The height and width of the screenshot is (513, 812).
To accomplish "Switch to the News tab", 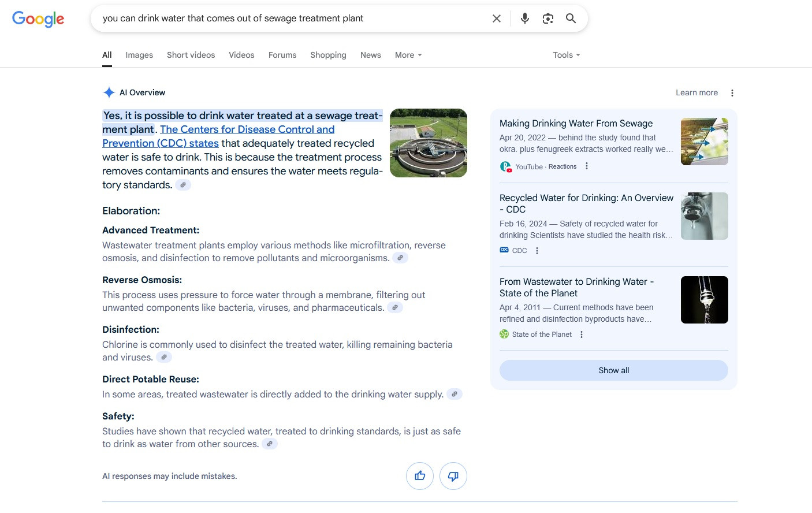I will (371, 55).
